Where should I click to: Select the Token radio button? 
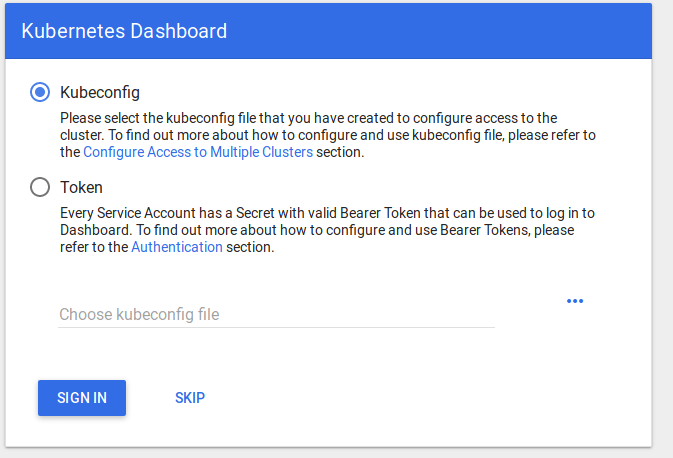click(40, 187)
